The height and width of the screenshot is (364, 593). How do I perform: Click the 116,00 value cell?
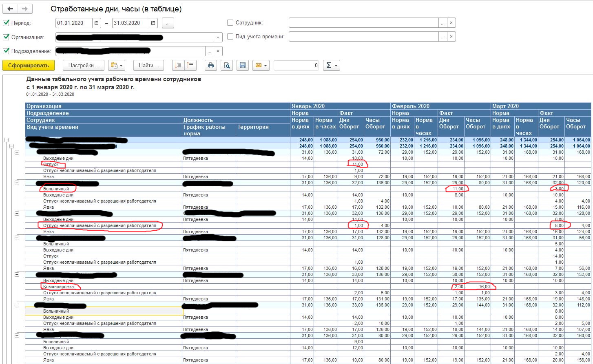[578, 207]
